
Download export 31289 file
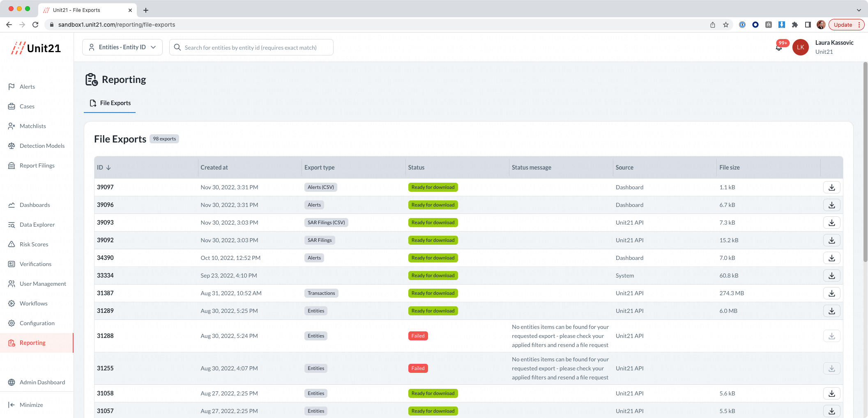click(831, 311)
